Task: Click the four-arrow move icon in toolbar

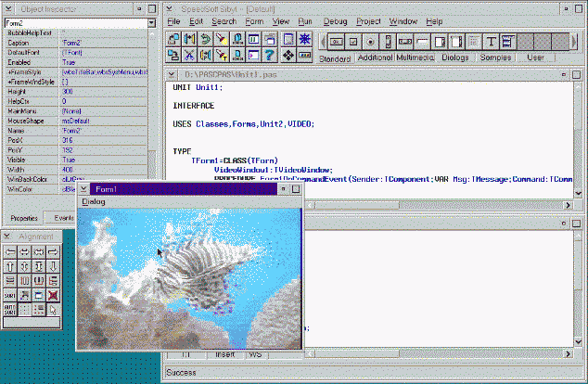Action: tap(288, 56)
